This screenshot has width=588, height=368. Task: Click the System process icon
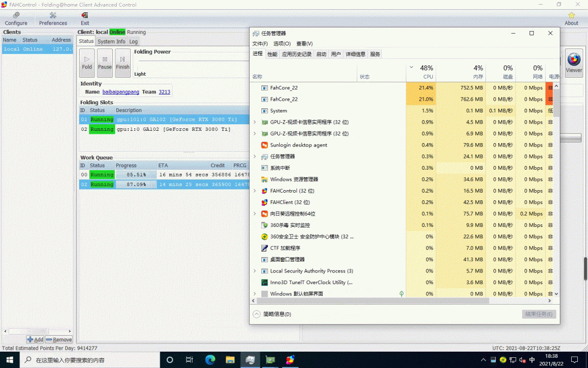click(x=264, y=111)
